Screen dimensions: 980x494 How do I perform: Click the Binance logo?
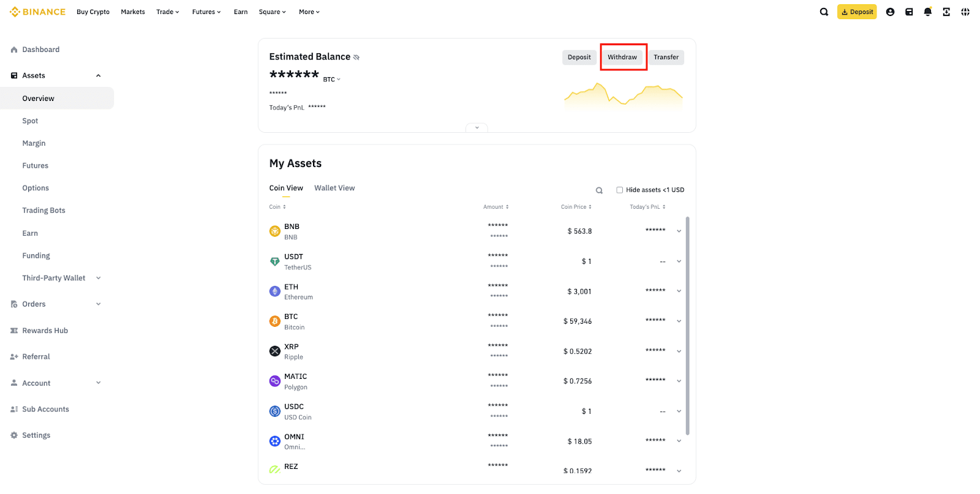37,12
